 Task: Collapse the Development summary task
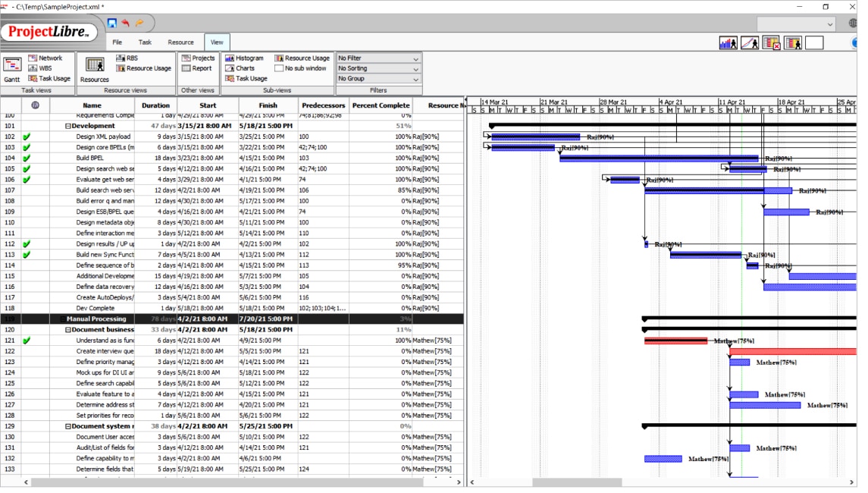pos(67,126)
